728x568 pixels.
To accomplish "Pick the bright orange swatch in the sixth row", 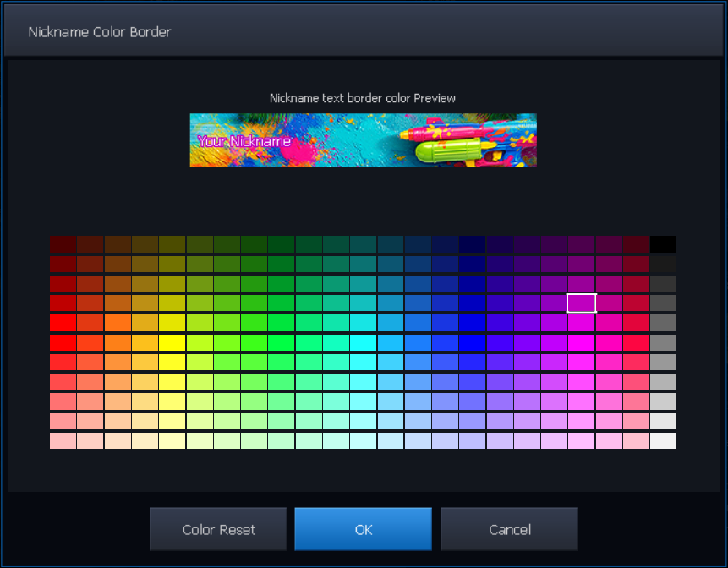I will [x=118, y=342].
